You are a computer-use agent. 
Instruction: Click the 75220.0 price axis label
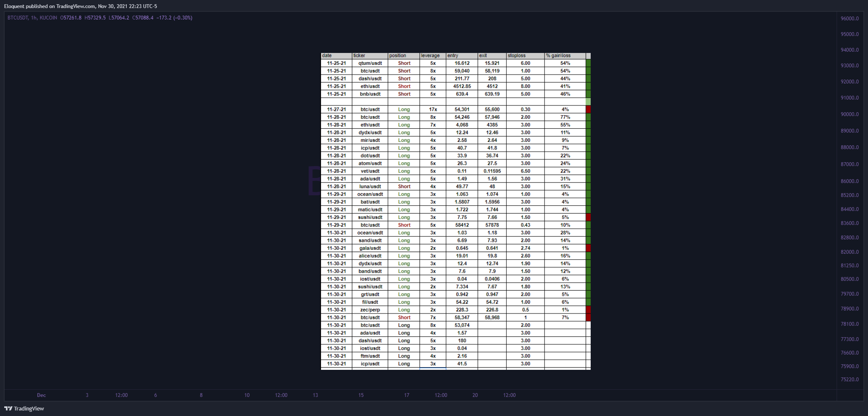coord(850,380)
